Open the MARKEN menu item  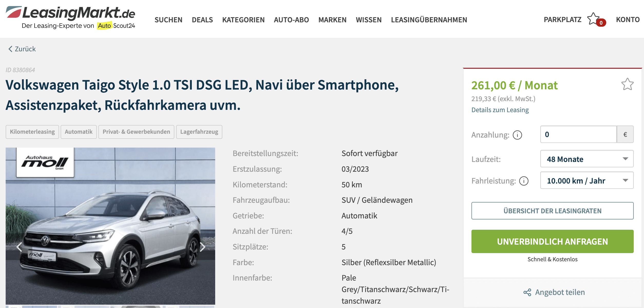(332, 20)
